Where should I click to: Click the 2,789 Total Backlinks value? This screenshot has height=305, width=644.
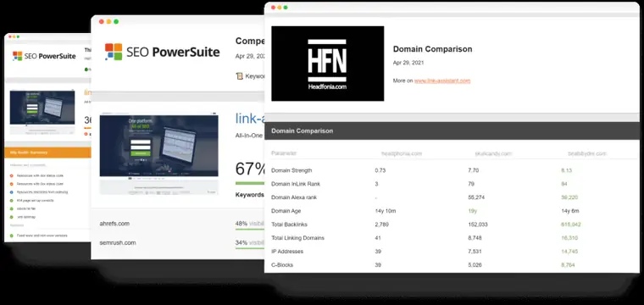pos(381,225)
